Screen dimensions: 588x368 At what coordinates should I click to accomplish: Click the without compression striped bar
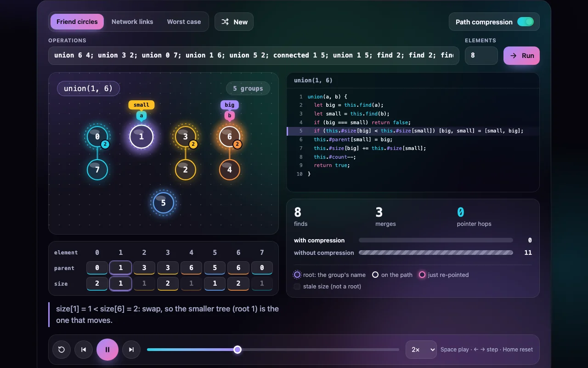tap(436, 253)
